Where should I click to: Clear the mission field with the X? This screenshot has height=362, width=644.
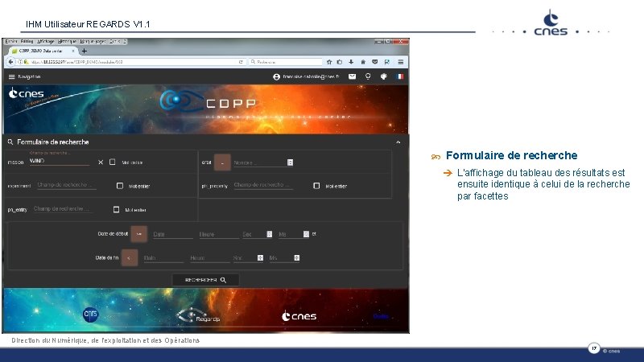click(x=101, y=162)
